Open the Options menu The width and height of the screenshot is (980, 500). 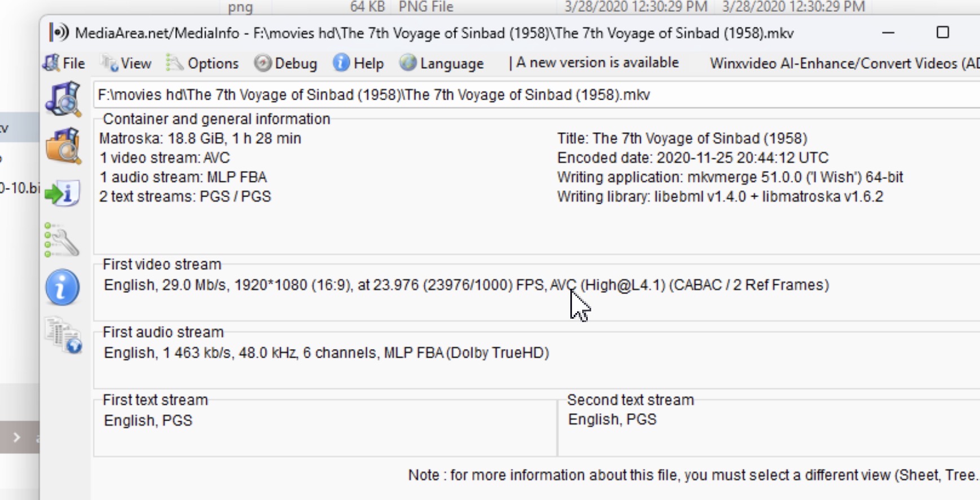click(x=203, y=63)
